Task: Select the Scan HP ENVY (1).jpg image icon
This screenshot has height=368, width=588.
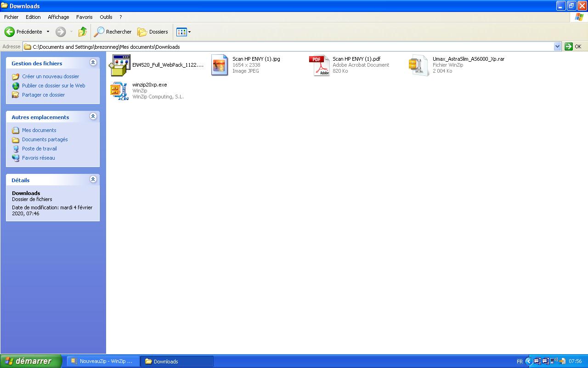Action: [x=220, y=65]
